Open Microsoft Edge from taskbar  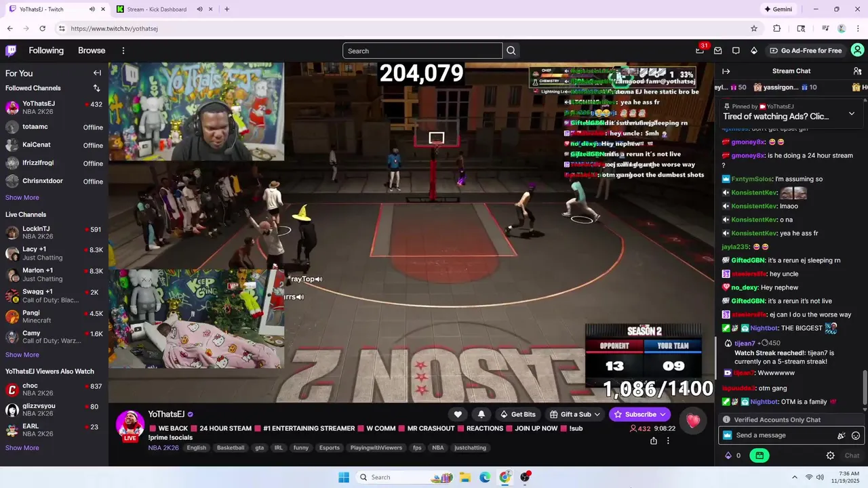(485, 477)
